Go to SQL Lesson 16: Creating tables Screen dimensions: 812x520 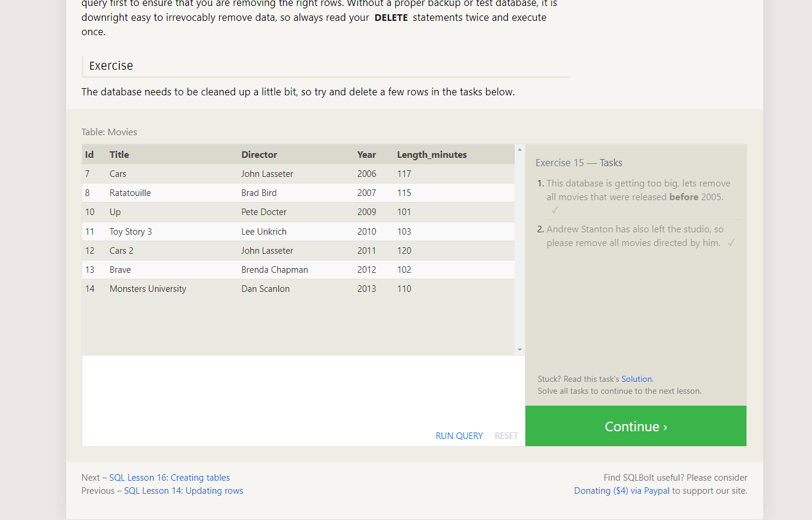click(x=169, y=478)
